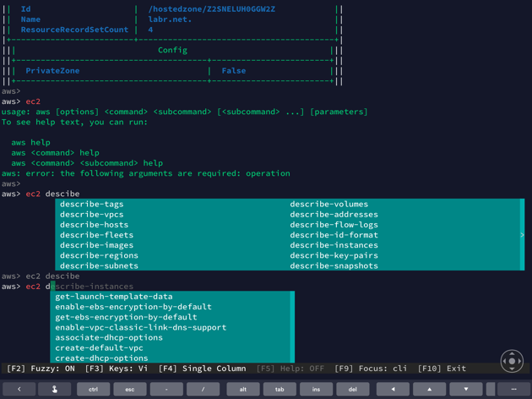Click the error arguments required line
The height and width of the screenshot is (399, 532).
pos(146,173)
